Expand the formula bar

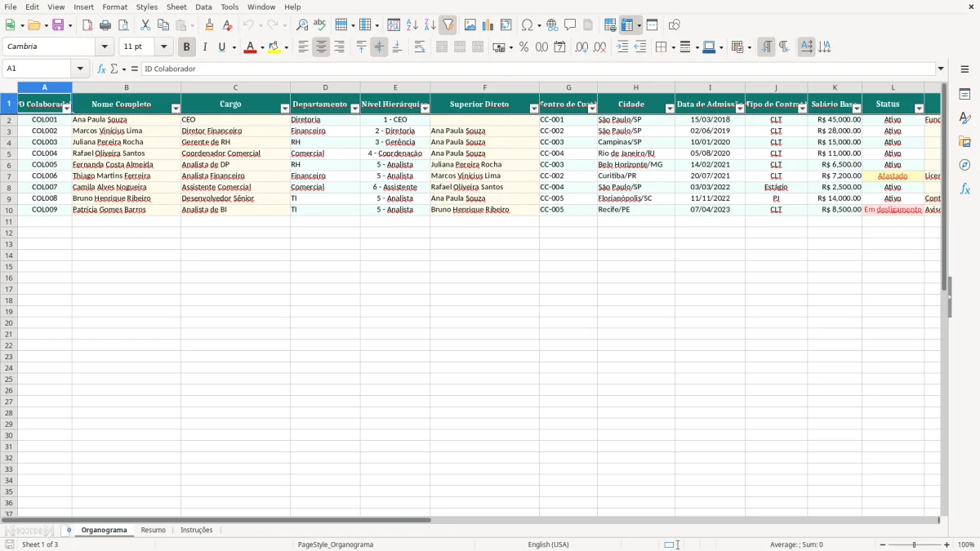coord(941,69)
